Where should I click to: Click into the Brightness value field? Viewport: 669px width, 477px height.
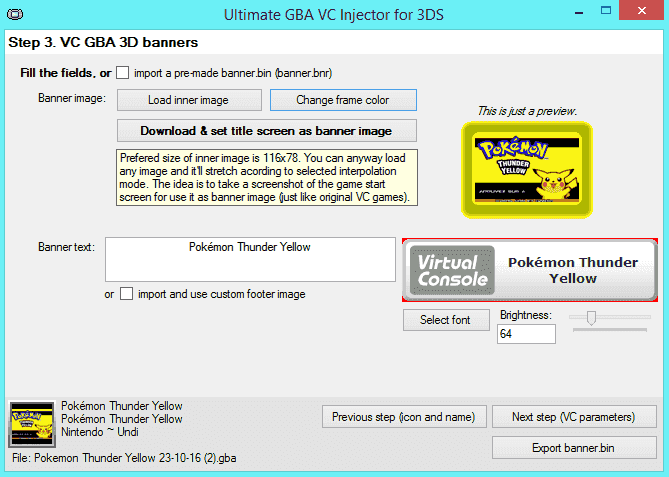point(526,334)
